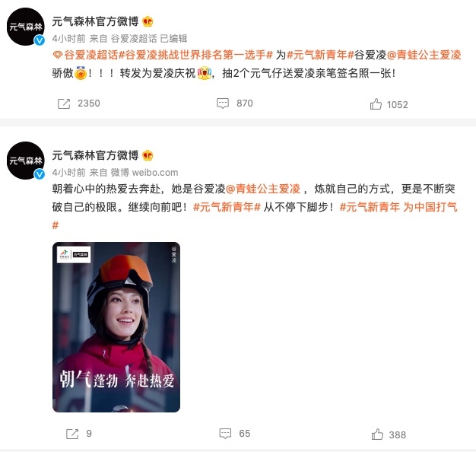Click the repost icon showing 2350

(64, 103)
